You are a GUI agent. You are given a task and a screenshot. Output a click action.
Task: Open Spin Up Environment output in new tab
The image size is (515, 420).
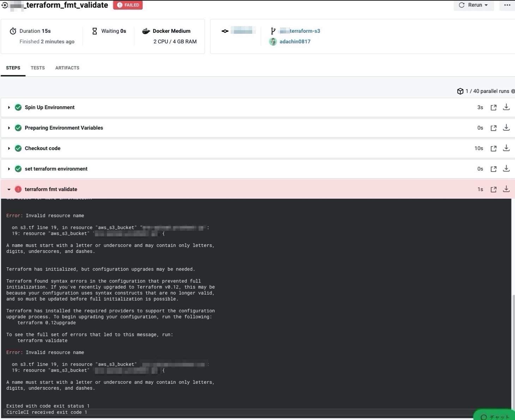tap(493, 107)
